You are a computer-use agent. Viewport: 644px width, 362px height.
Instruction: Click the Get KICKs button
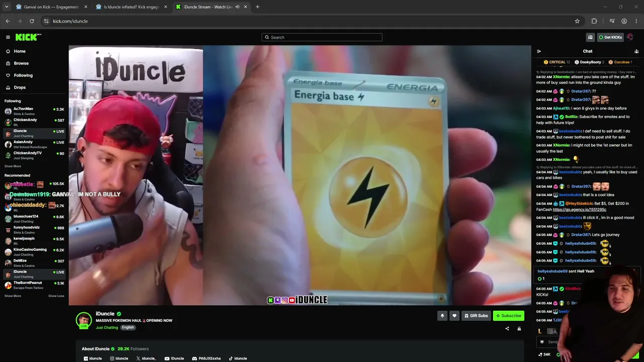tap(610, 37)
